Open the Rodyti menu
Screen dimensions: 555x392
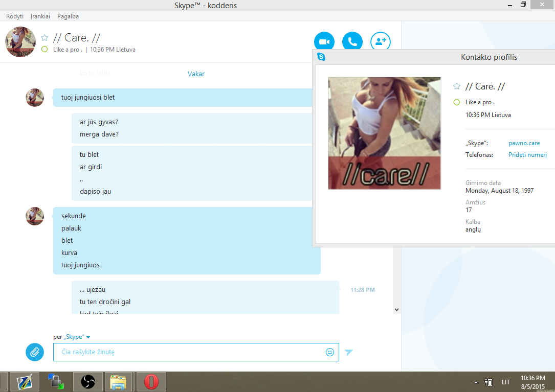15,16
